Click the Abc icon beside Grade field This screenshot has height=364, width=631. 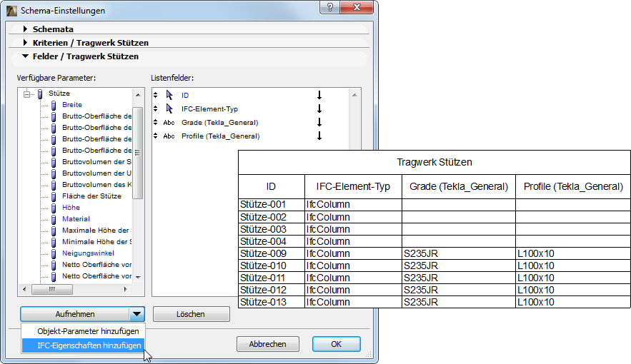pos(169,123)
